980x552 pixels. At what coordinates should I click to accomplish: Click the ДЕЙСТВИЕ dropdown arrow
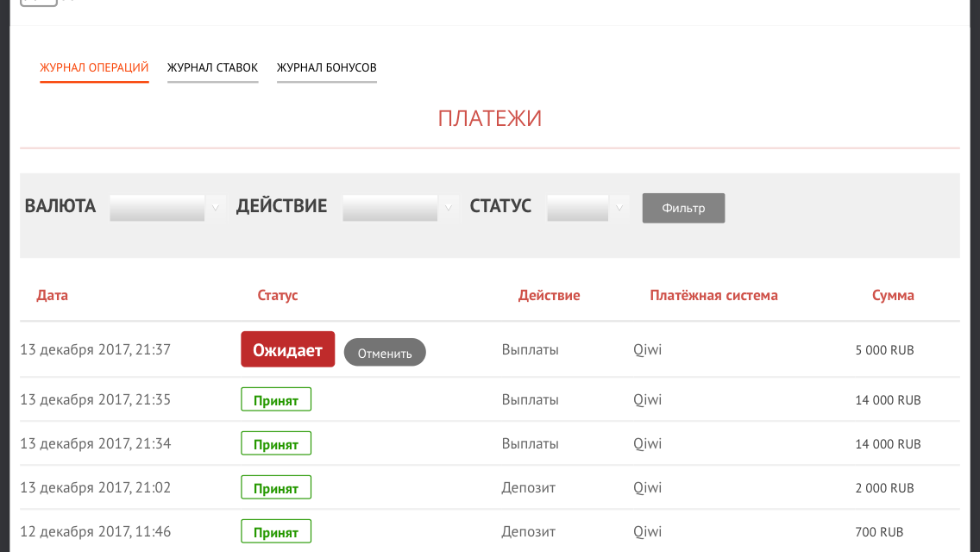(448, 208)
